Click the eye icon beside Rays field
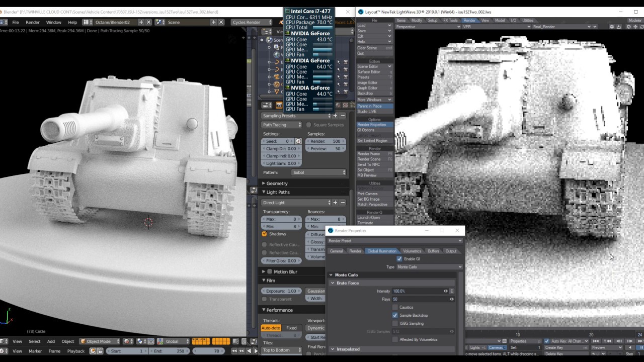The image size is (644, 362). [451, 299]
